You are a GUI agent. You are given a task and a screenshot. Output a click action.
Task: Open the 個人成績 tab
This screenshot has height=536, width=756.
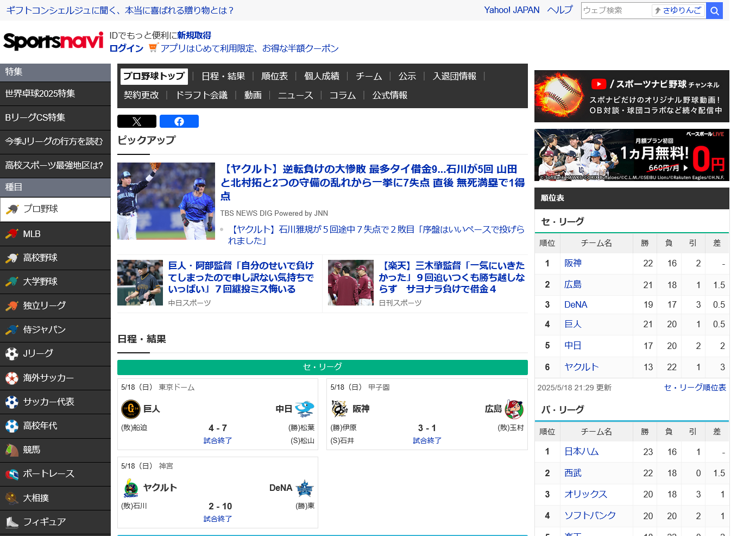(322, 76)
